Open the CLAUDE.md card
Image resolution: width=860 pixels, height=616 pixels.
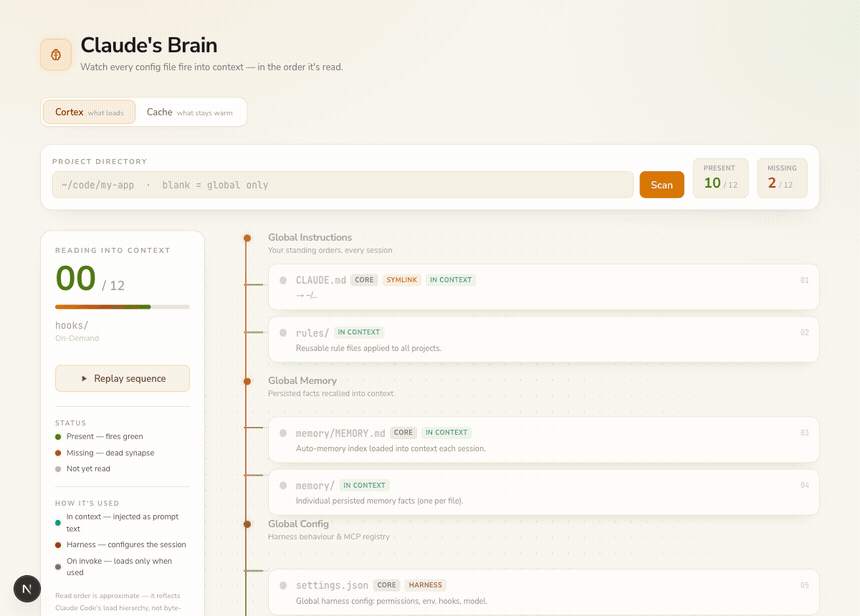click(x=544, y=287)
